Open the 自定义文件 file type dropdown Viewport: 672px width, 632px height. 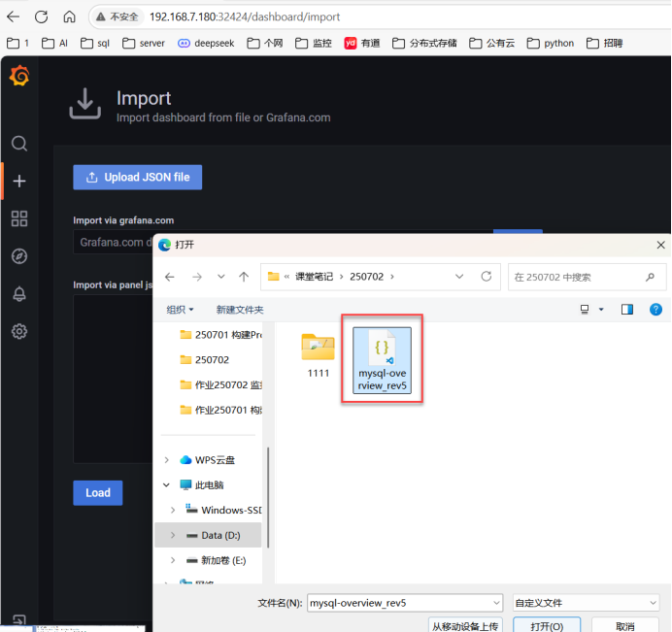(586, 603)
